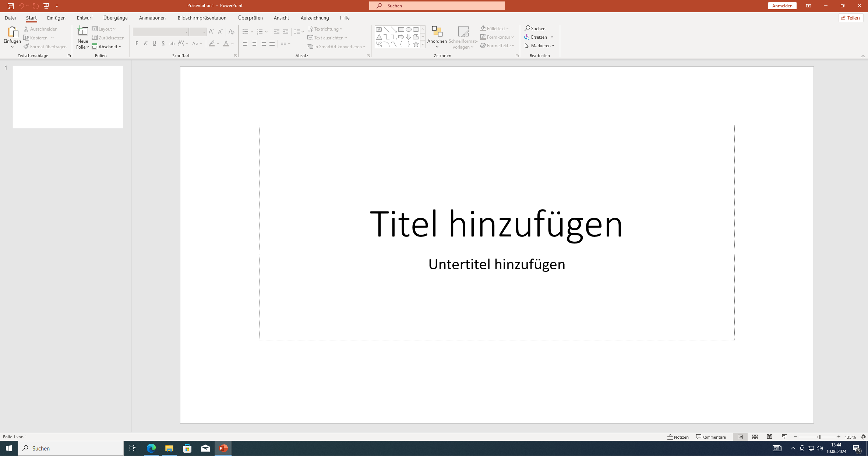Select slide 1 thumbnail
868x456 pixels.
(68, 97)
